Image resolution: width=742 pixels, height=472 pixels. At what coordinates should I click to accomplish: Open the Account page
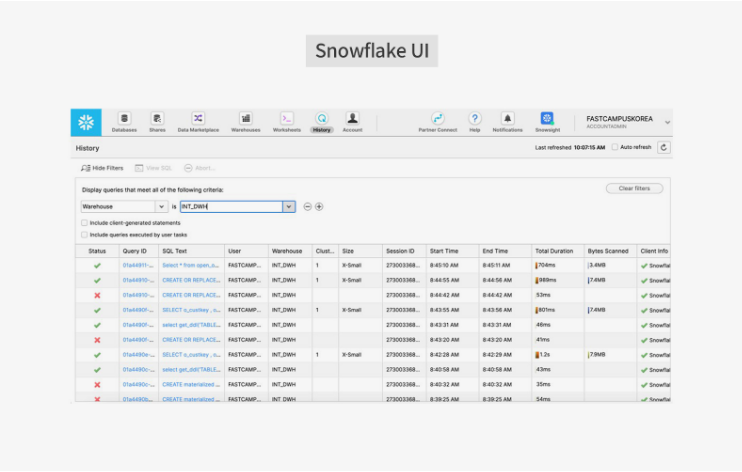(x=353, y=122)
